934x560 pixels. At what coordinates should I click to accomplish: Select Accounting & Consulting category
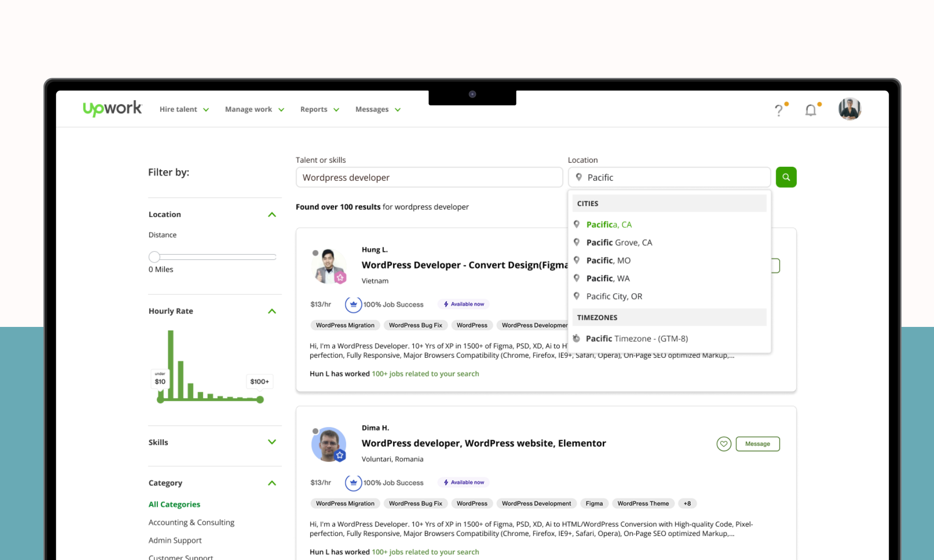(x=191, y=523)
